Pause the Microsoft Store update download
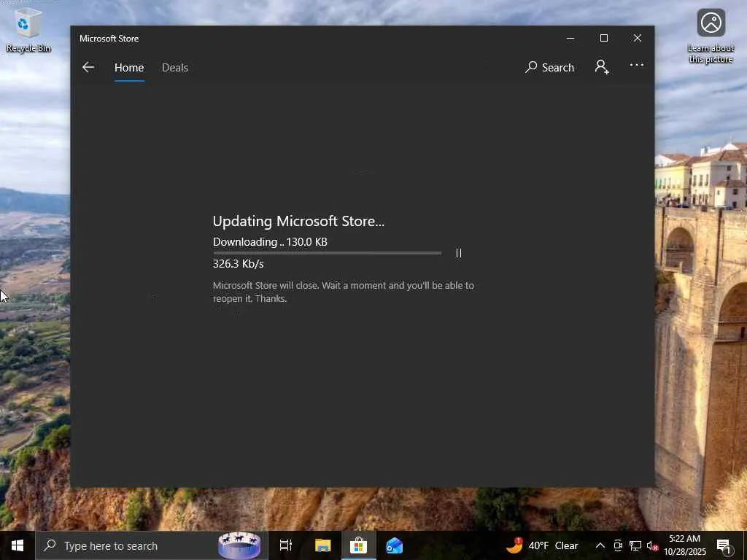Screen dimensions: 747x560 click(458, 253)
